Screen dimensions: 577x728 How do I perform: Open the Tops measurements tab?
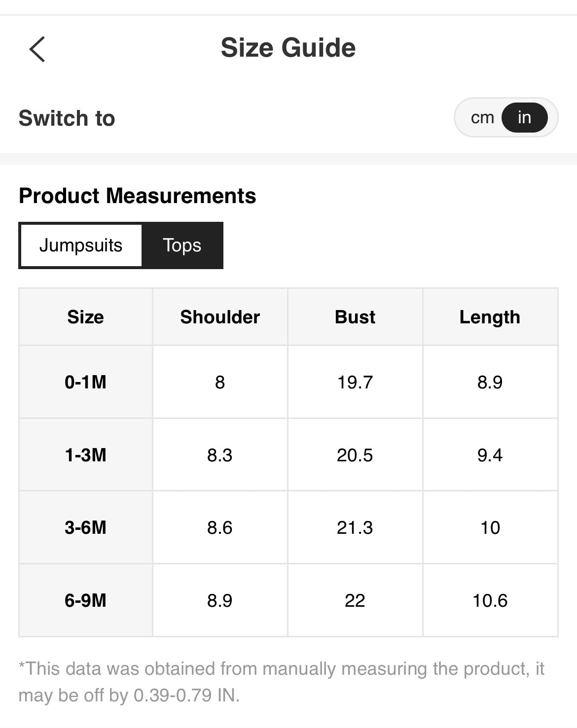click(x=182, y=245)
